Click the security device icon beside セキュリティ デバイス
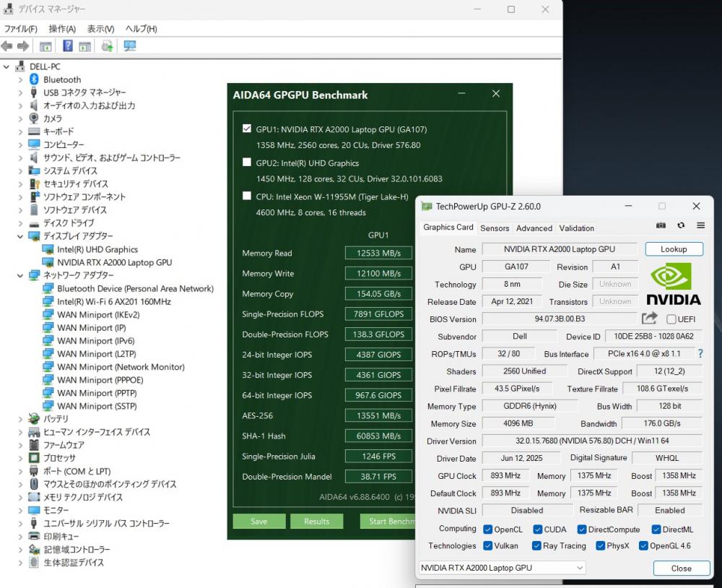The height and width of the screenshot is (588, 722). [x=35, y=183]
